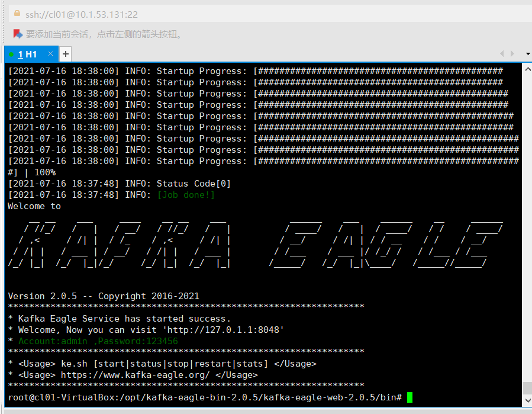Click 'Version 2.0.5 -- Copyright 2016-2021' line
Viewport: 532px width, 414px height.
104,296
